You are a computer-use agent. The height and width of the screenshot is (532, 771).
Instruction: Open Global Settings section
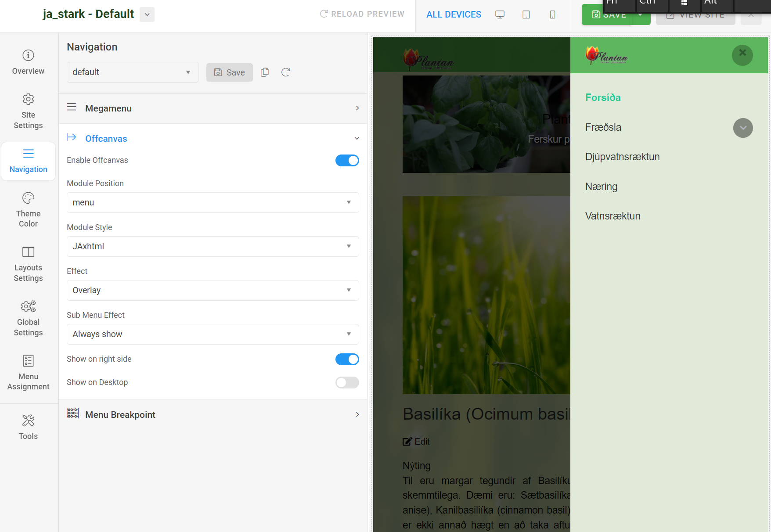[x=28, y=319]
